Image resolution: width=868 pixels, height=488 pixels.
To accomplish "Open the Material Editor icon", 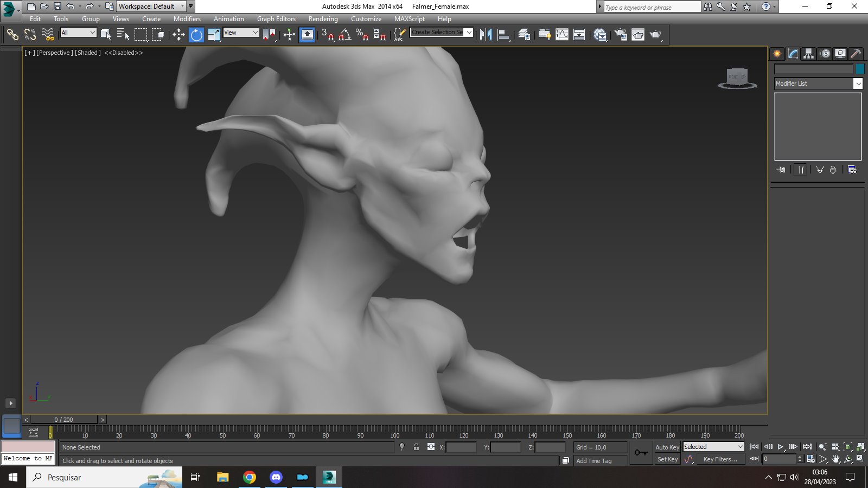I will click(x=600, y=35).
